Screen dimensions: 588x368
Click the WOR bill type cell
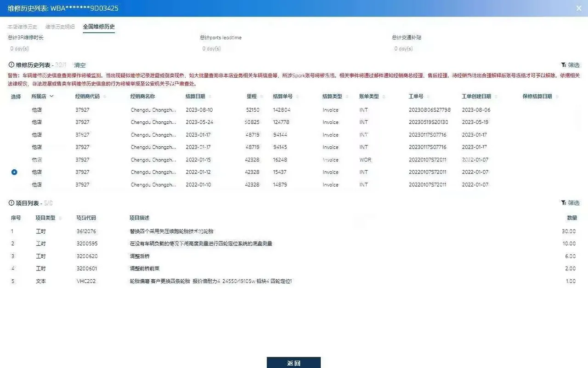pyautogui.click(x=365, y=160)
